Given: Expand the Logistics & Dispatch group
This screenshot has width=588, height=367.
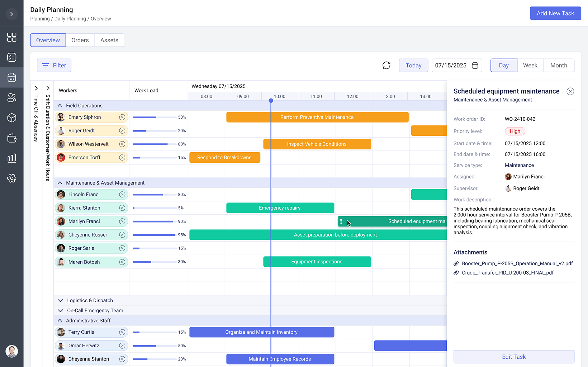Looking at the screenshot, I should (60, 301).
